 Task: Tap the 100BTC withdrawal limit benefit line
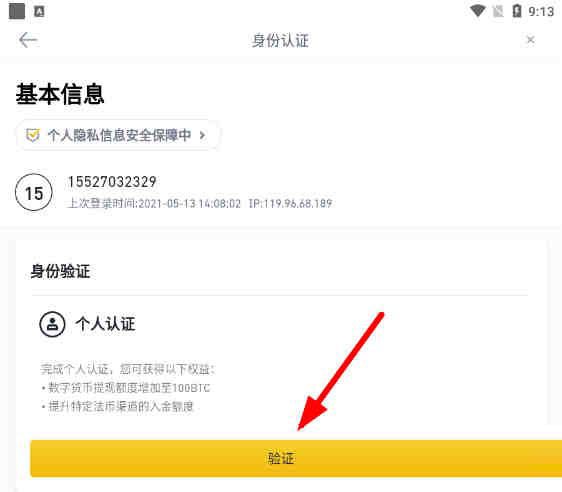coord(126,388)
